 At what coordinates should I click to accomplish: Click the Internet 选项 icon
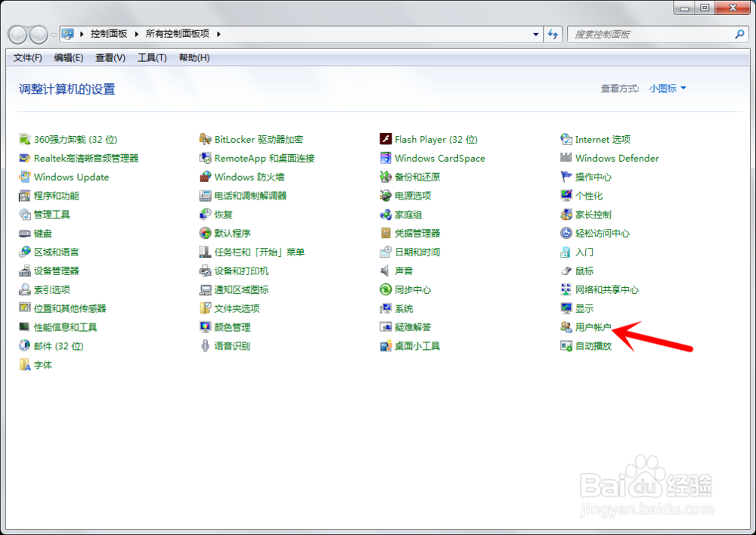point(566,139)
